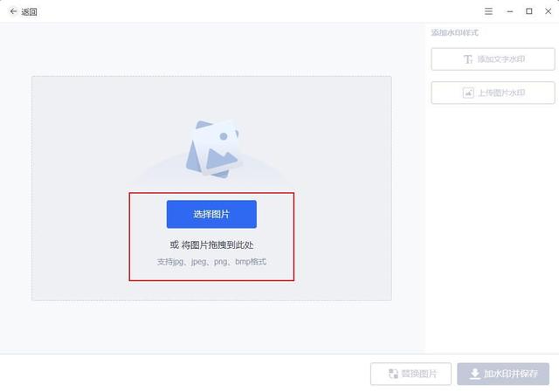Open the hamburger menu icon

point(488,11)
